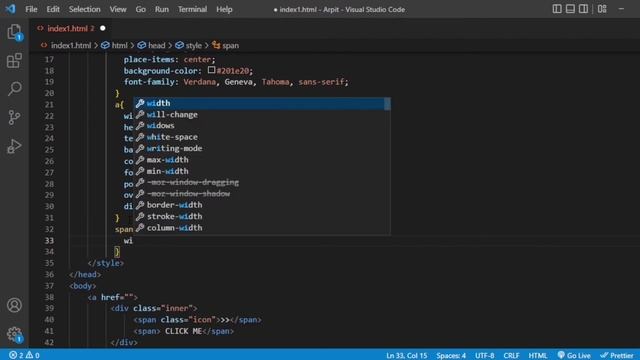Click Go Live server button
640x360 pixels.
[x=574, y=355]
